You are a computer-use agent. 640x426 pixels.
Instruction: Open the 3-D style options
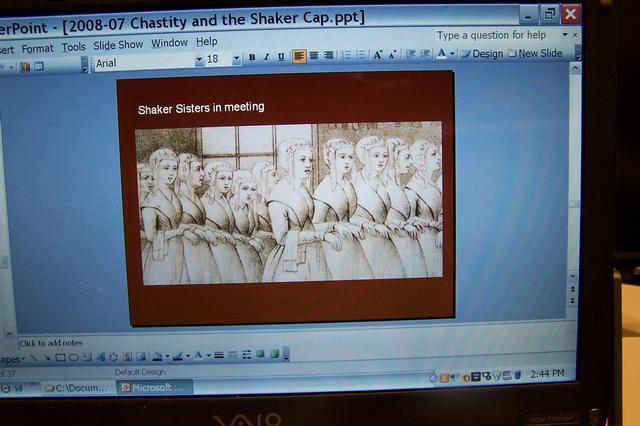coord(274,354)
